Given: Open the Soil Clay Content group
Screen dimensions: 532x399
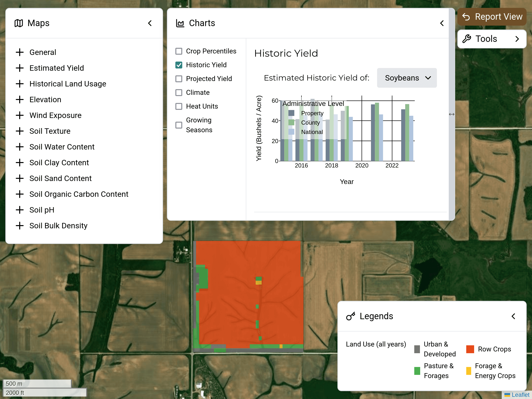Looking at the screenshot, I should click(x=59, y=163).
